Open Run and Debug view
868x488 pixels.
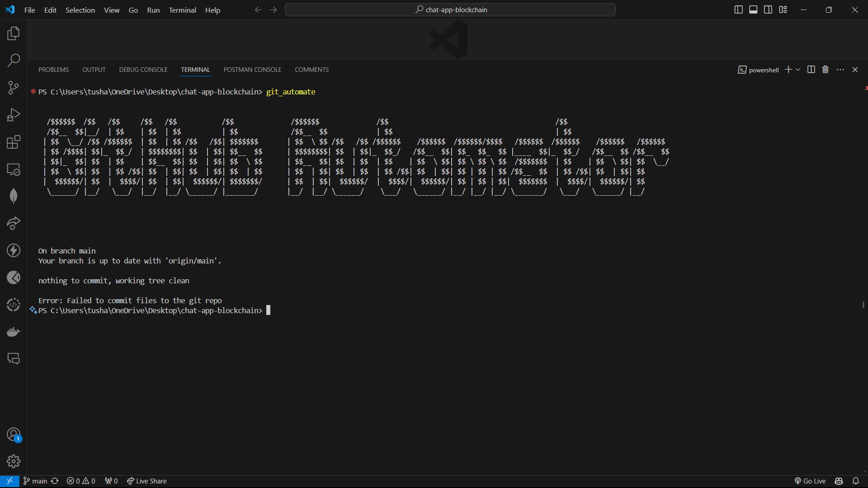click(x=14, y=115)
